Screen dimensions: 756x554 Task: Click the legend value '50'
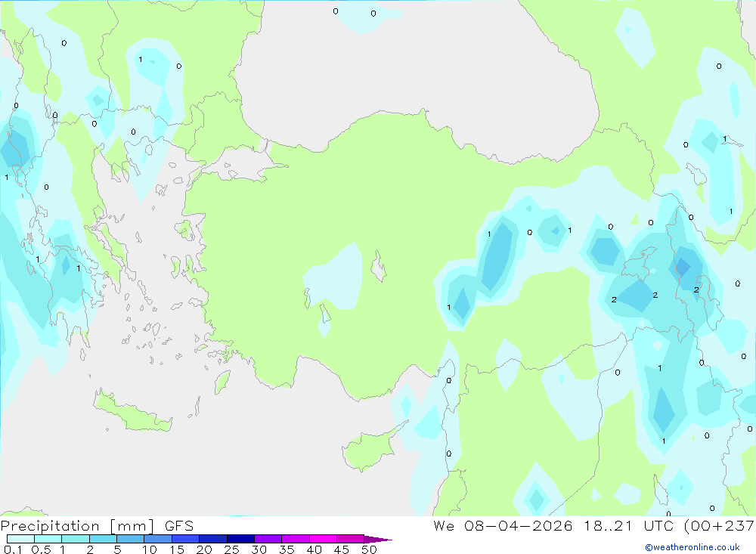pos(369,549)
